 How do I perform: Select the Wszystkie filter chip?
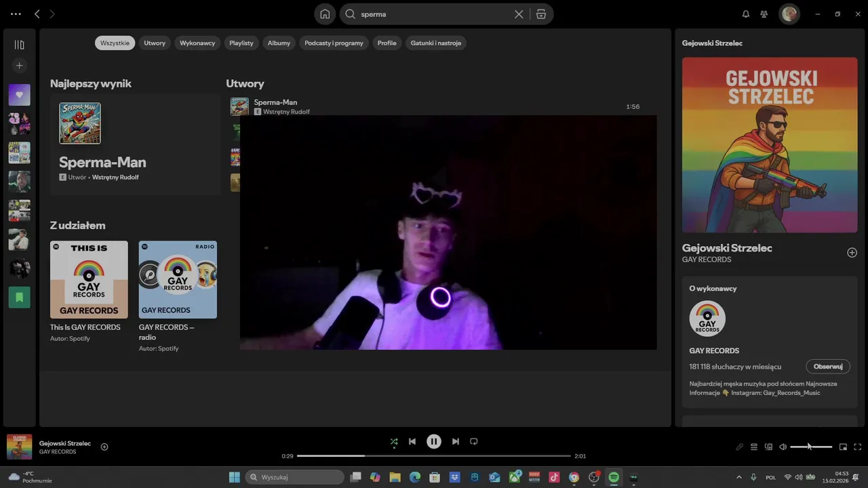[x=115, y=43]
